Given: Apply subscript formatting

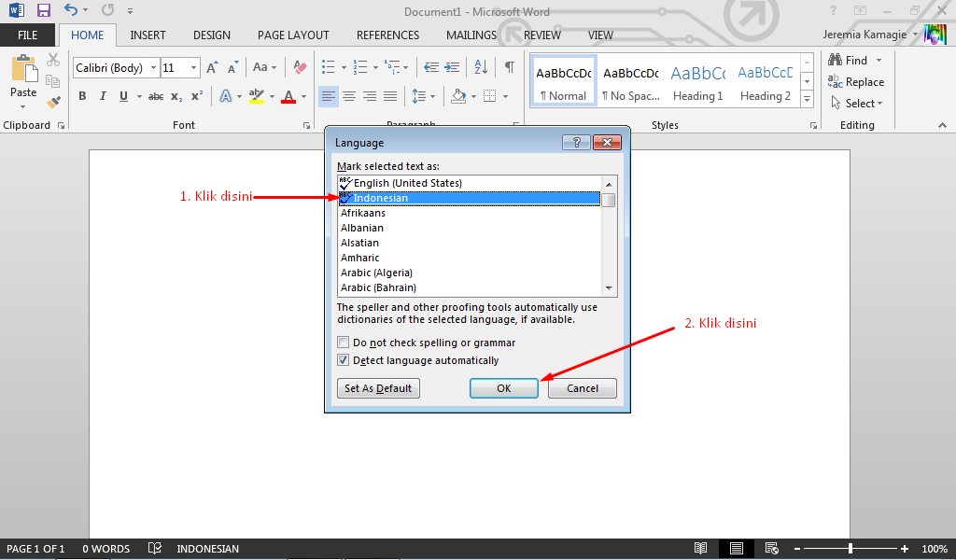Looking at the screenshot, I should click(x=175, y=96).
